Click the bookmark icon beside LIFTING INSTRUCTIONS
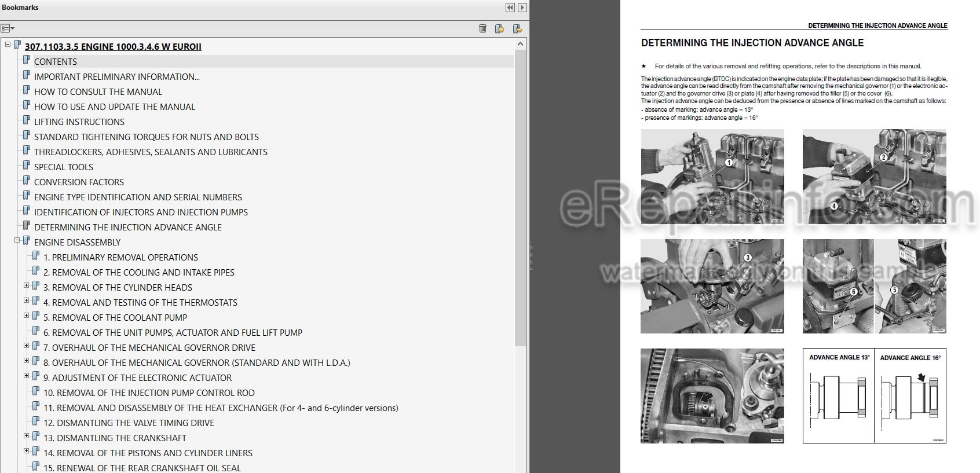 click(x=26, y=120)
